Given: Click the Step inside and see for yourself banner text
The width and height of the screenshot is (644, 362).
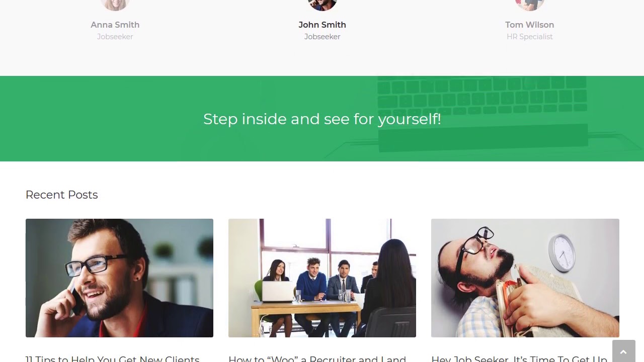Looking at the screenshot, I should coord(322,119).
